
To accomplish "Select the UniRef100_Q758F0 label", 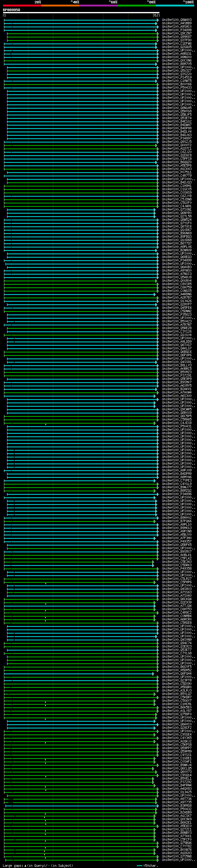I will tap(177, 714).
